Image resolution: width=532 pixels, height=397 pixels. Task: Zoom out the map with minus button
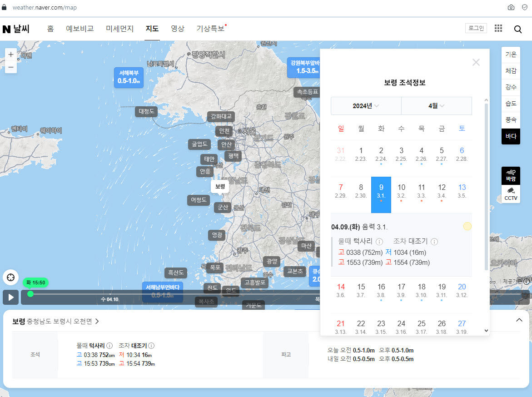click(11, 67)
